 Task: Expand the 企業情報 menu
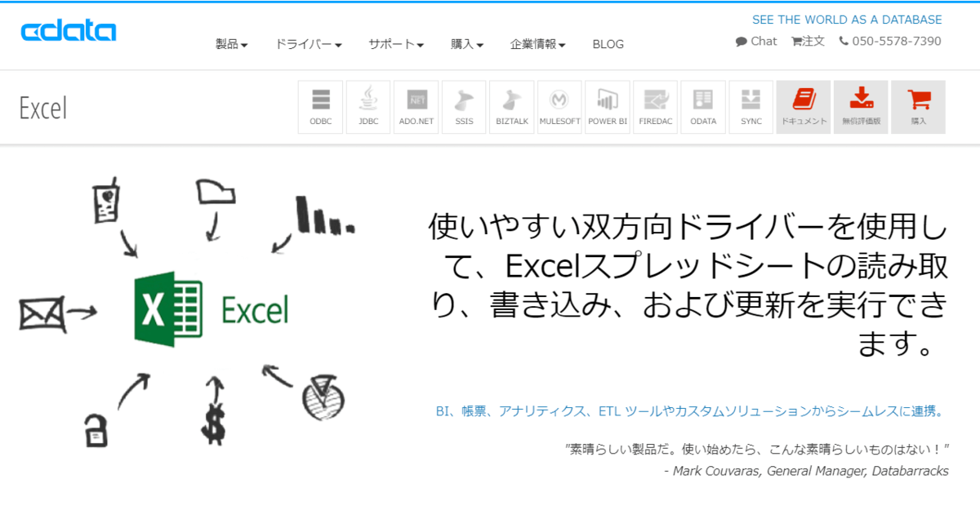pos(537,44)
